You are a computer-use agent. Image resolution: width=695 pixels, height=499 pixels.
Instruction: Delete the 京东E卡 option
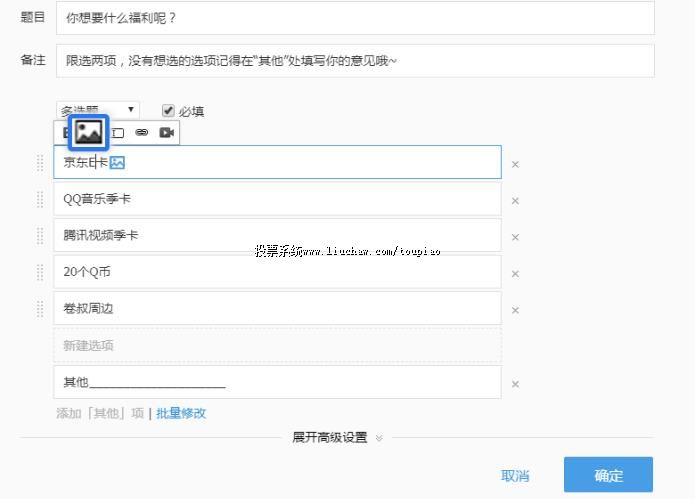(x=515, y=164)
